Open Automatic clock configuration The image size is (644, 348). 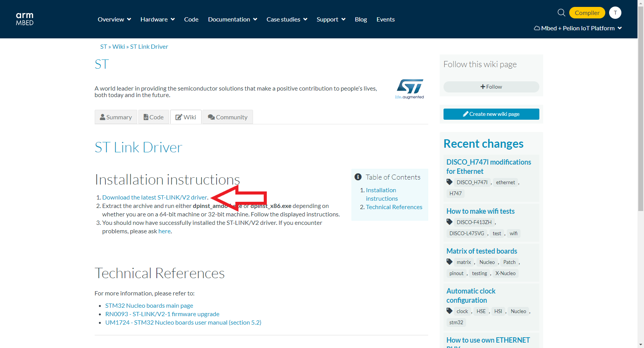471,295
